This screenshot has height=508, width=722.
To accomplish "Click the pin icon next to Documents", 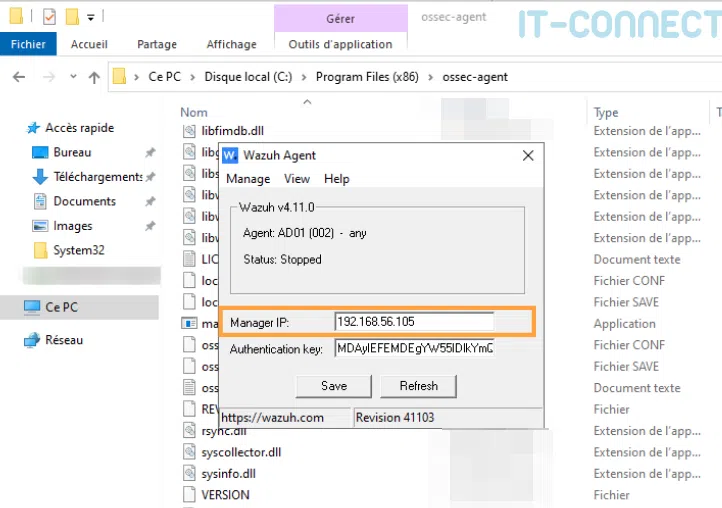I will (x=150, y=201).
